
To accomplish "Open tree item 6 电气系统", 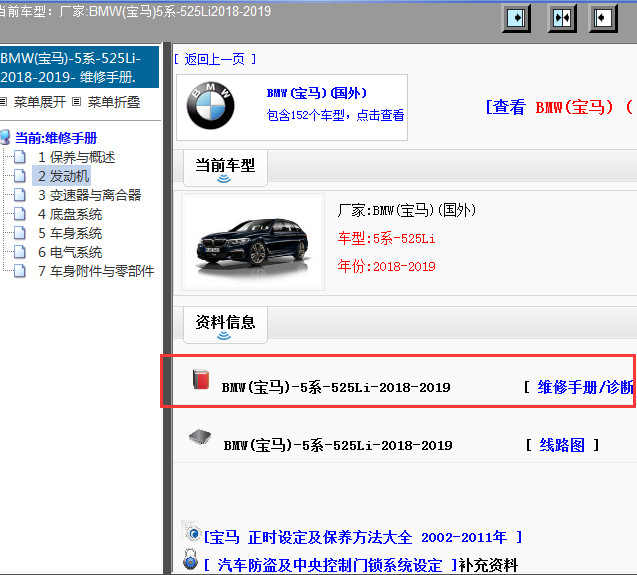I will (x=70, y=252).
